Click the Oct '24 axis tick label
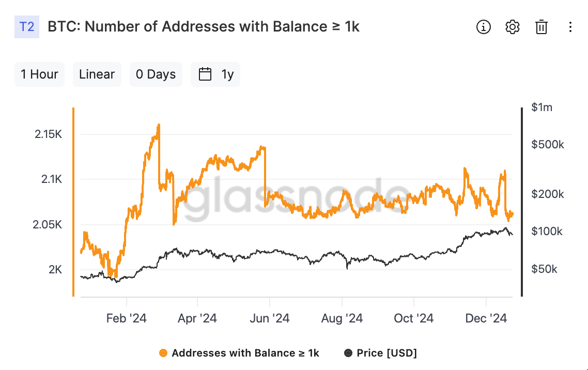Screen dimensions: 588x370 [414, 318]
